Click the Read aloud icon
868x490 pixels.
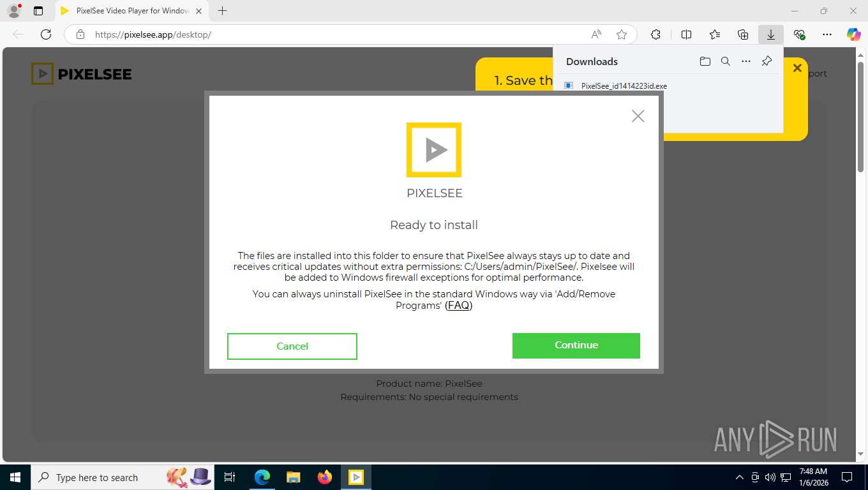click(x=596, y=34)
